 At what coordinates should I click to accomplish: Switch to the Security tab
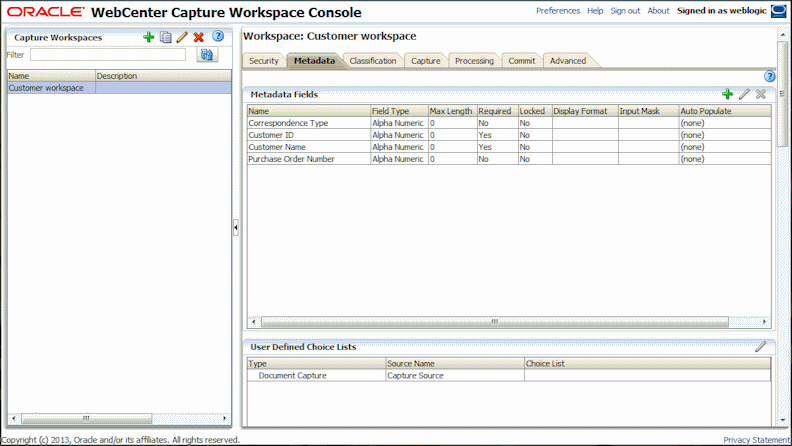point(264,61)
